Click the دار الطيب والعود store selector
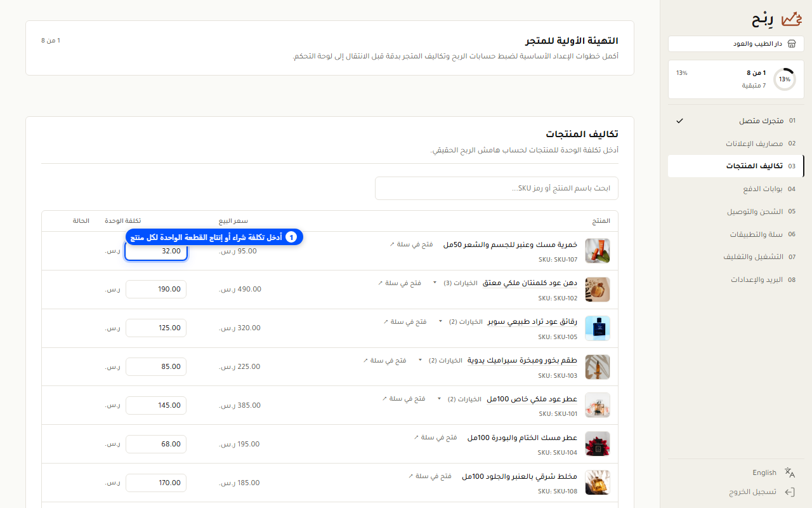The width and height of the screenshot is (812, 508). [736, 44]
